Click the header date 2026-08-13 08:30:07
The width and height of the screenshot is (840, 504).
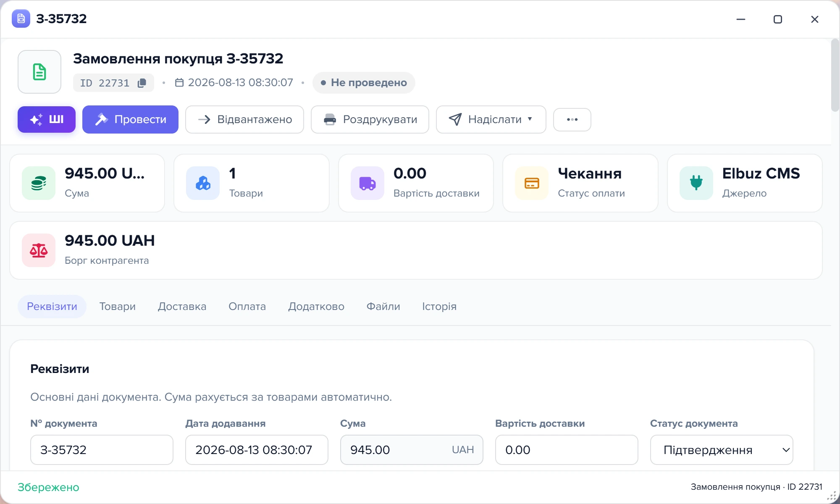coord(241,82)
